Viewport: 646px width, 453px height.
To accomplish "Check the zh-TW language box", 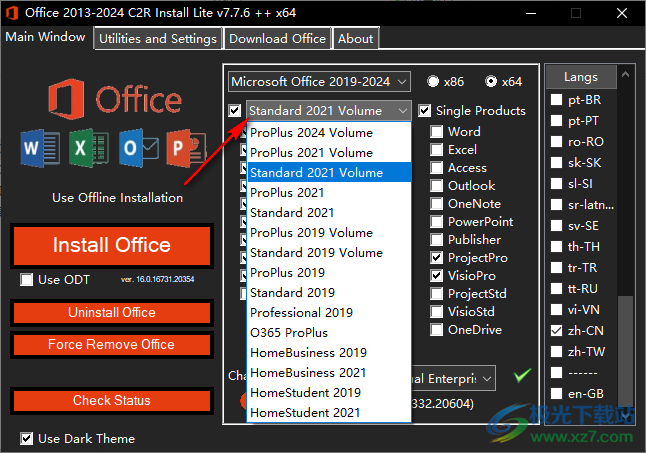I will pos(557,352).
